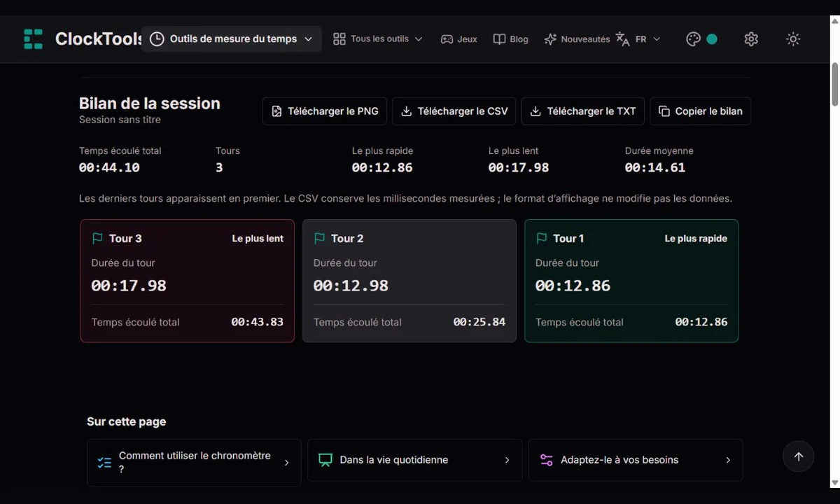Click the sparkle Nouveautés icon
The height and width of the screenshot is (504, 840).
(x=550, y=39)
